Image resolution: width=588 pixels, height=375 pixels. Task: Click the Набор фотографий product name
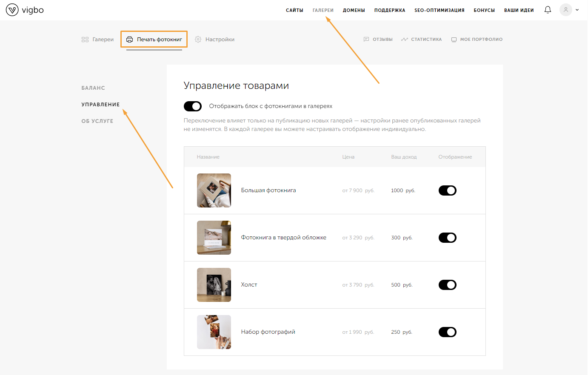pos(268,332)
